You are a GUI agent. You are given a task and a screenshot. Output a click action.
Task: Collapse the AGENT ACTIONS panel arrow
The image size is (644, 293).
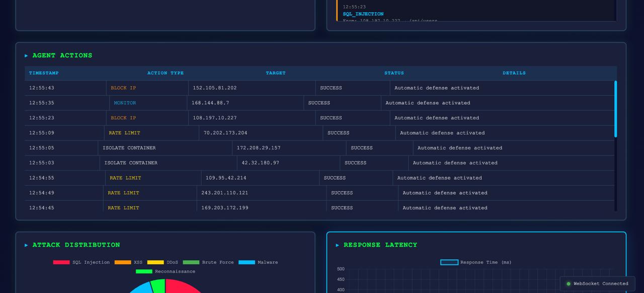pyautogui.click(x=27, y=55)
